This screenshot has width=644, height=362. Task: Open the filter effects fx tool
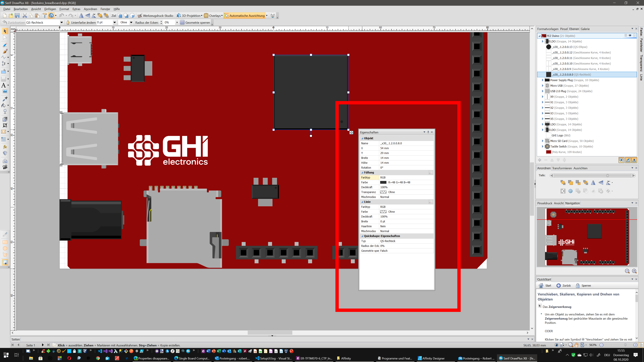point(5,147)
